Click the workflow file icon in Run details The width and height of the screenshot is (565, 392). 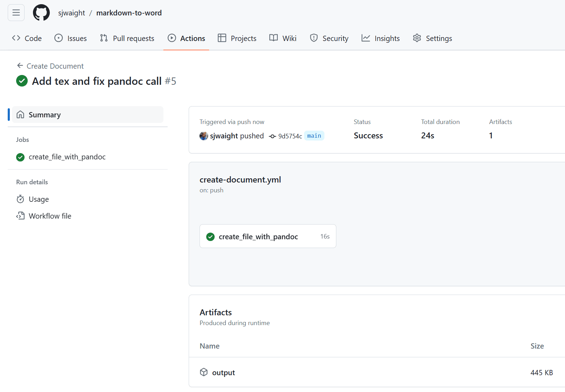21,216
